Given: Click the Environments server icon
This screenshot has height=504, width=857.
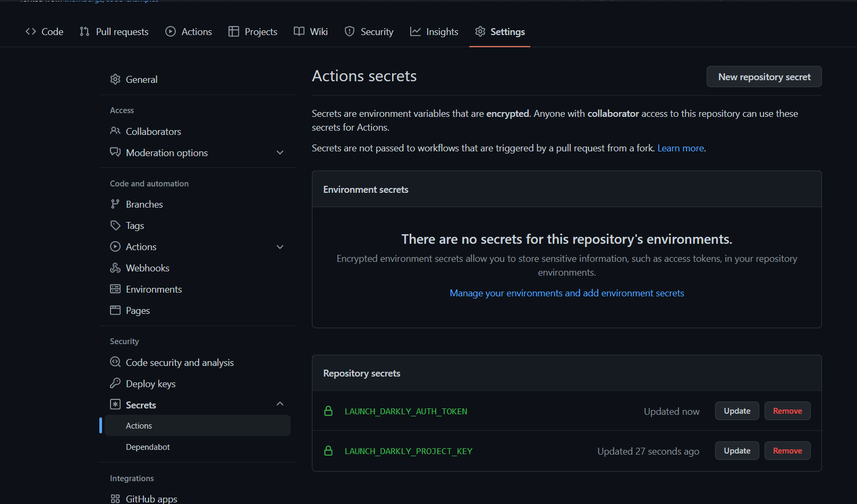Looking at the screenshot, I should pyautogui.click(x=115, y=289).
